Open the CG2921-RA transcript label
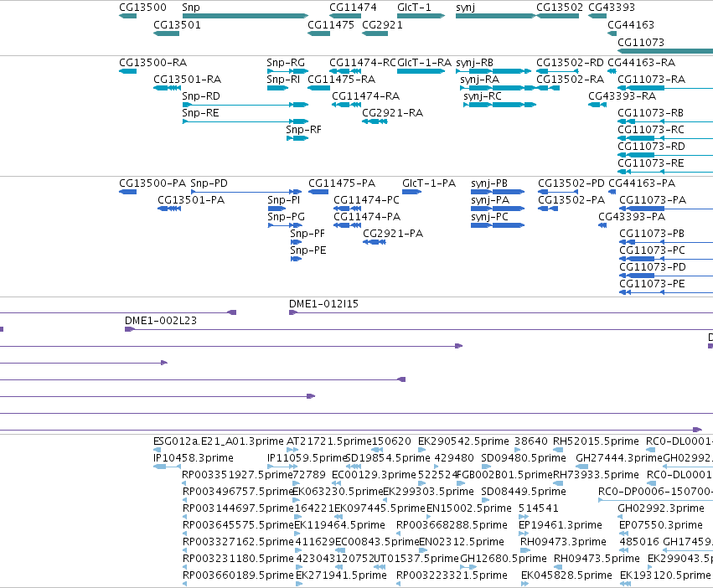The height and width of the screenshot is (588, 713). [392, 113]
